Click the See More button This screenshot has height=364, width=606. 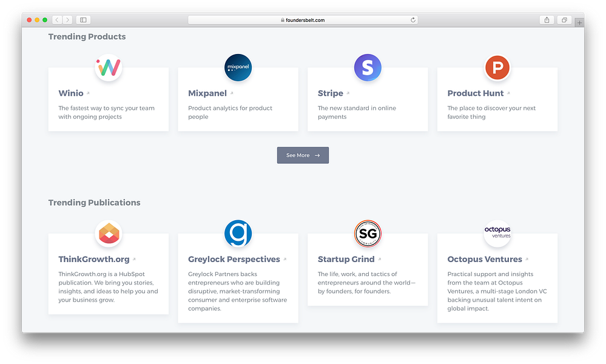pos(303,155)
